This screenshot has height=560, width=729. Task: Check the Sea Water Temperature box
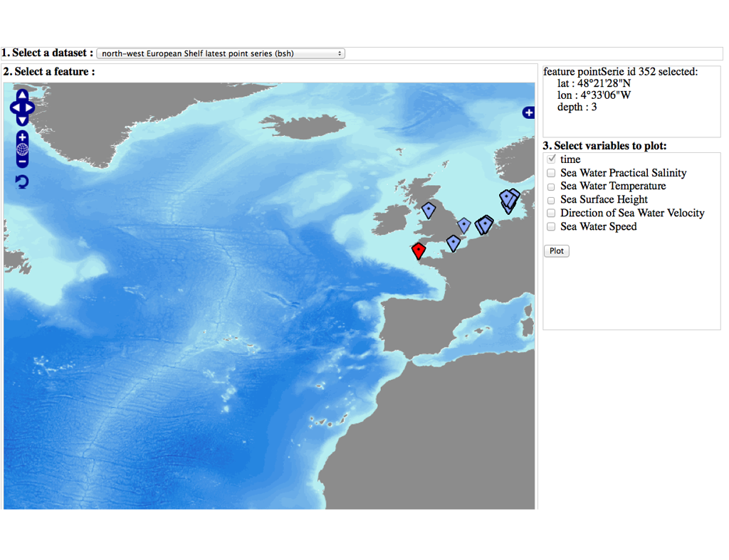(551, 186)
